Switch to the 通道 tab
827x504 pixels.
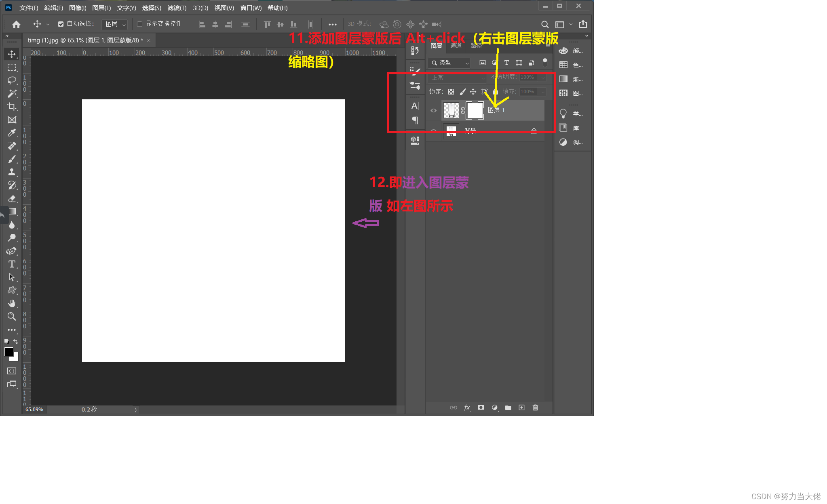pyautogui.click(x=456, y=46)
